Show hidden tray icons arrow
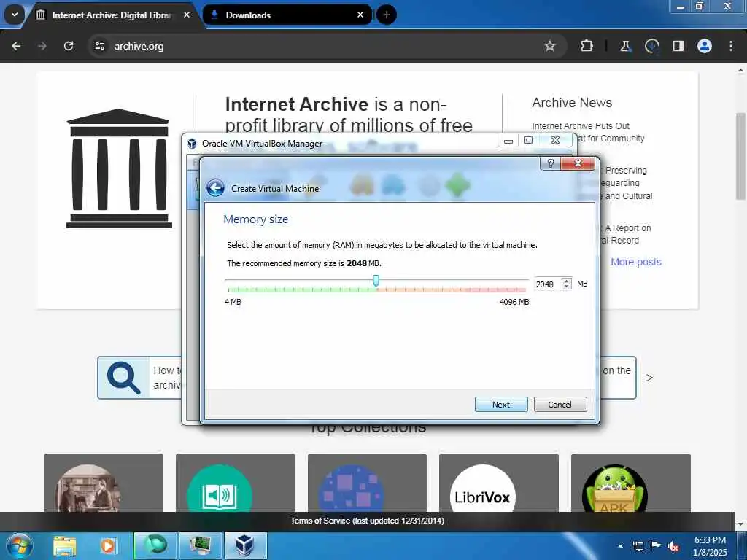 [620, 546]
